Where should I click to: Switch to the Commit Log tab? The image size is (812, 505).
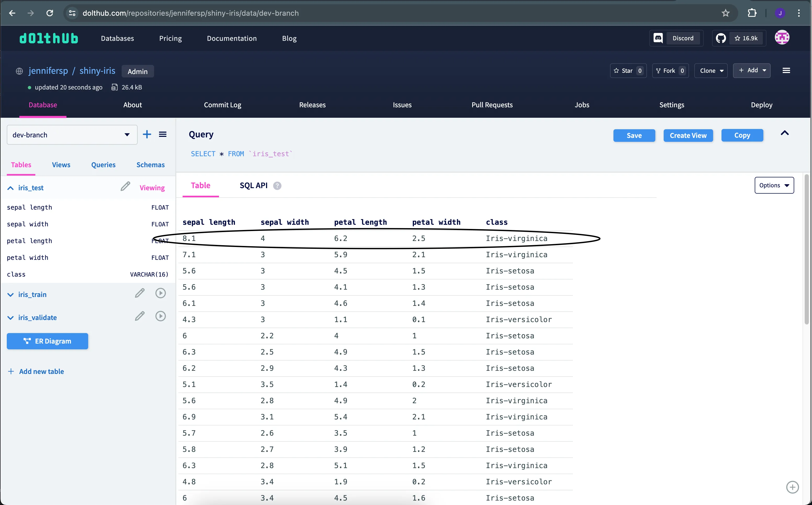click(x=222, y=105)
